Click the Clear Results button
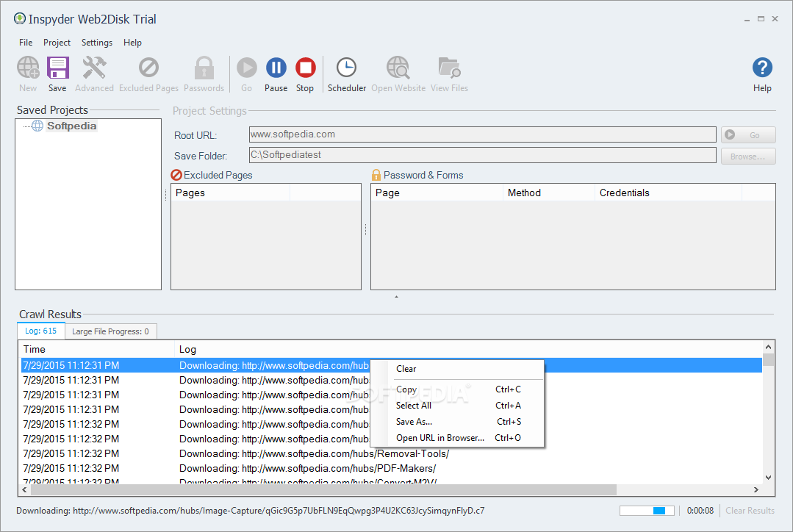The height and width of the screenshot is (532, 793). (x=750, y=511)
